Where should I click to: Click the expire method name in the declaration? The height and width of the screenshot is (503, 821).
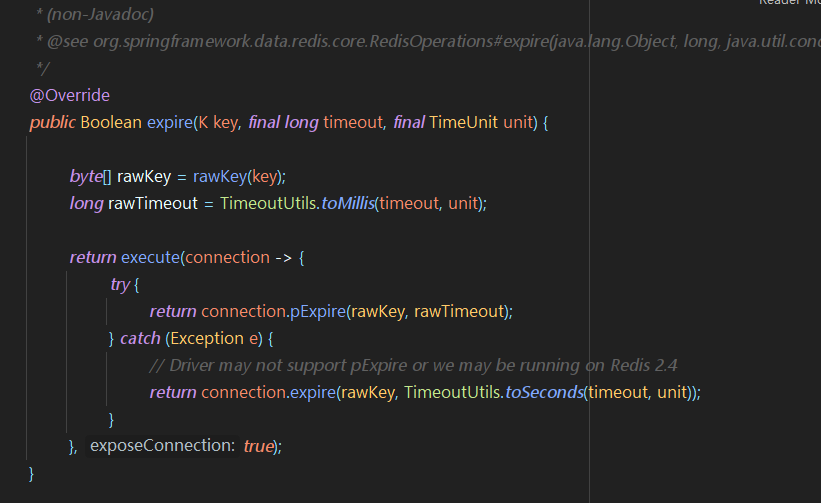[x=170, y=122]
